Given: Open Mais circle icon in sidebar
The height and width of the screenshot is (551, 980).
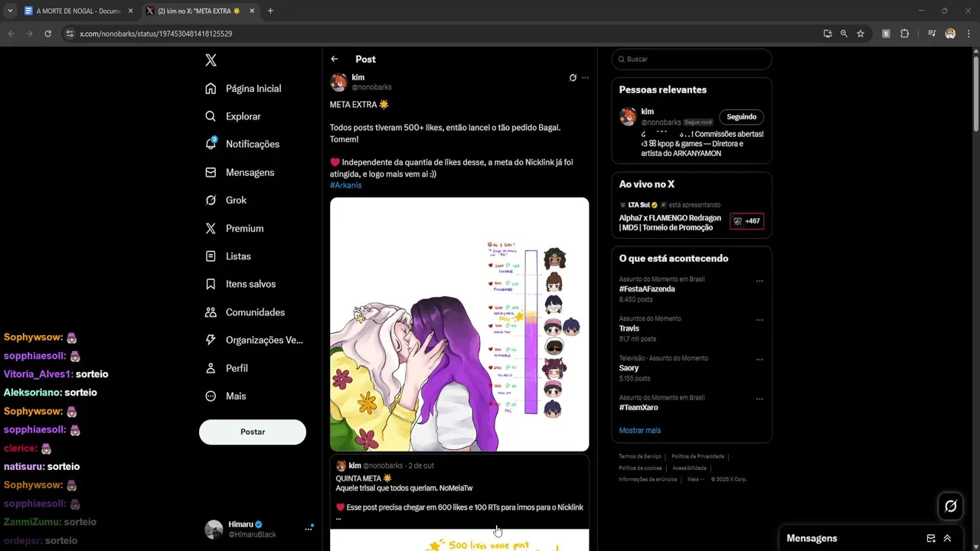Looking at the screenshot, I should click(211, 396).
